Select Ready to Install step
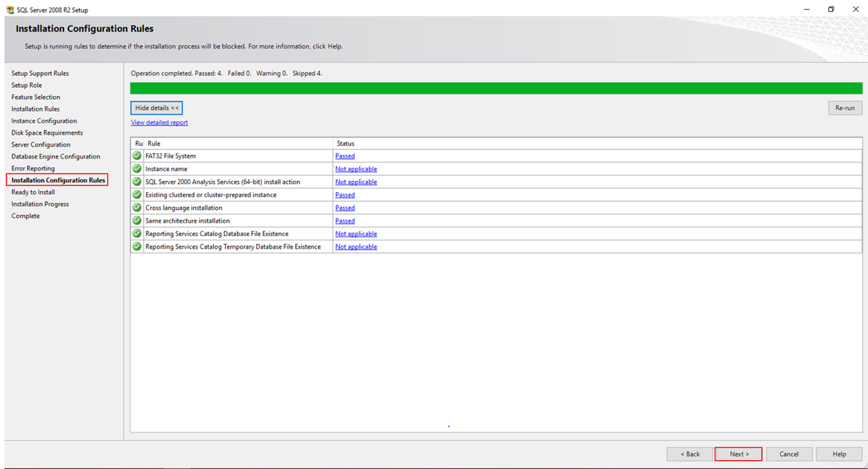The image size is (868, 469). click(x=34, y=192)
